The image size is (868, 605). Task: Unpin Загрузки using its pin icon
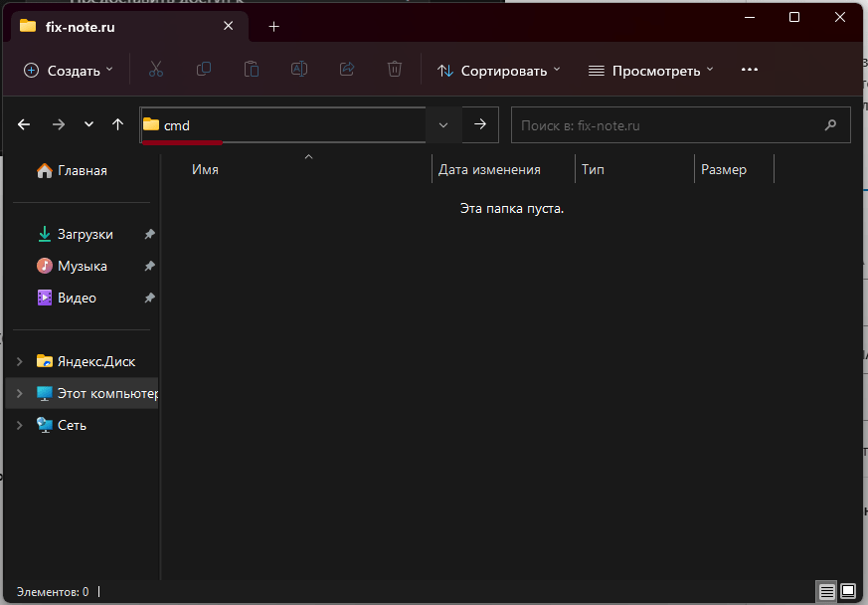point(149,235)
